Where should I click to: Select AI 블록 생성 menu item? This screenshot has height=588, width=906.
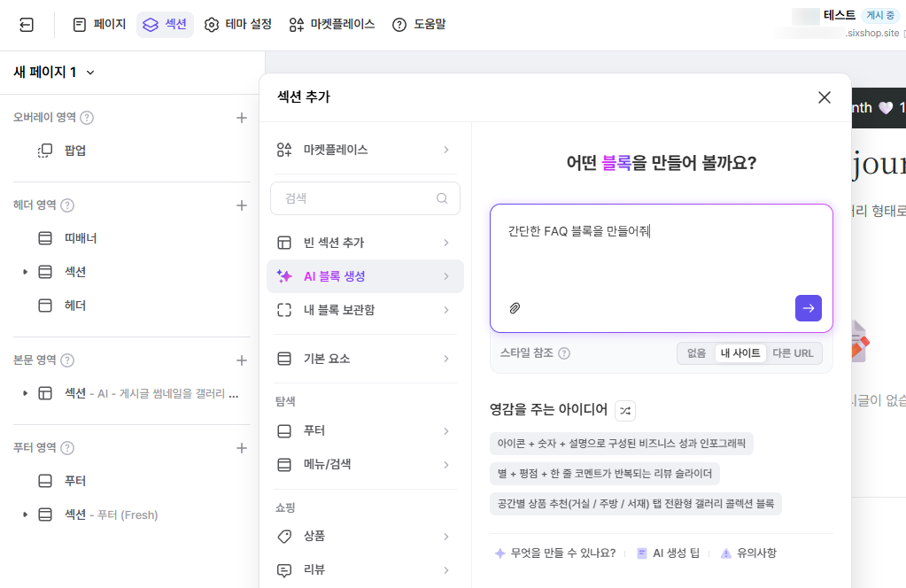pyautogui.click(x=365, y=276)
